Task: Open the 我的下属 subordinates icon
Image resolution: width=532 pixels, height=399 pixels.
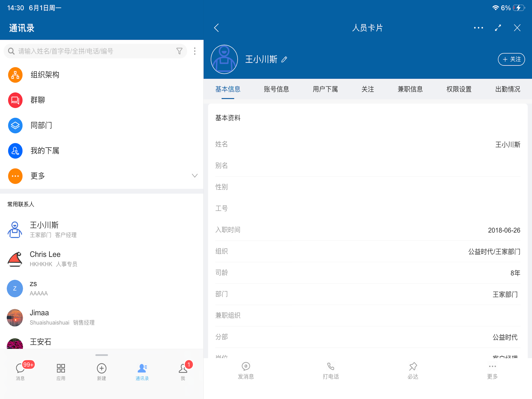Action: point(15,151)
